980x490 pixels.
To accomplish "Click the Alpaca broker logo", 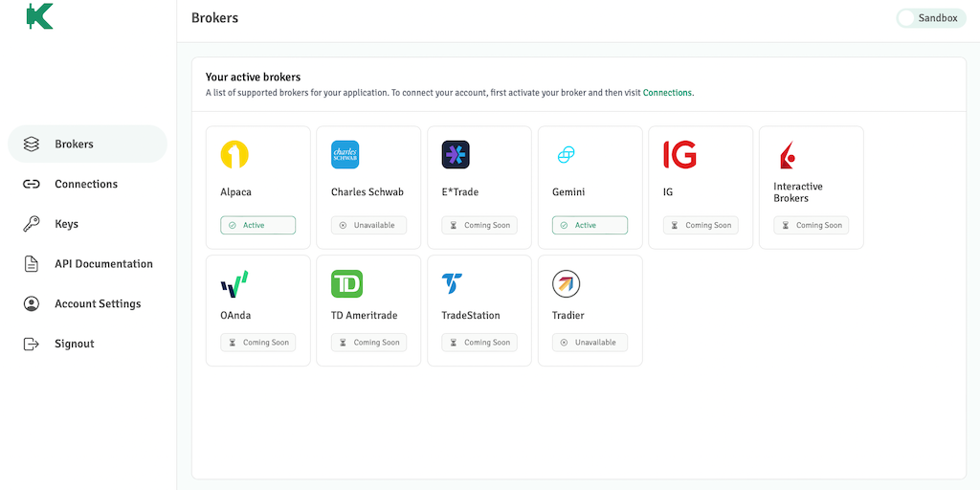I will coord(234,154).
